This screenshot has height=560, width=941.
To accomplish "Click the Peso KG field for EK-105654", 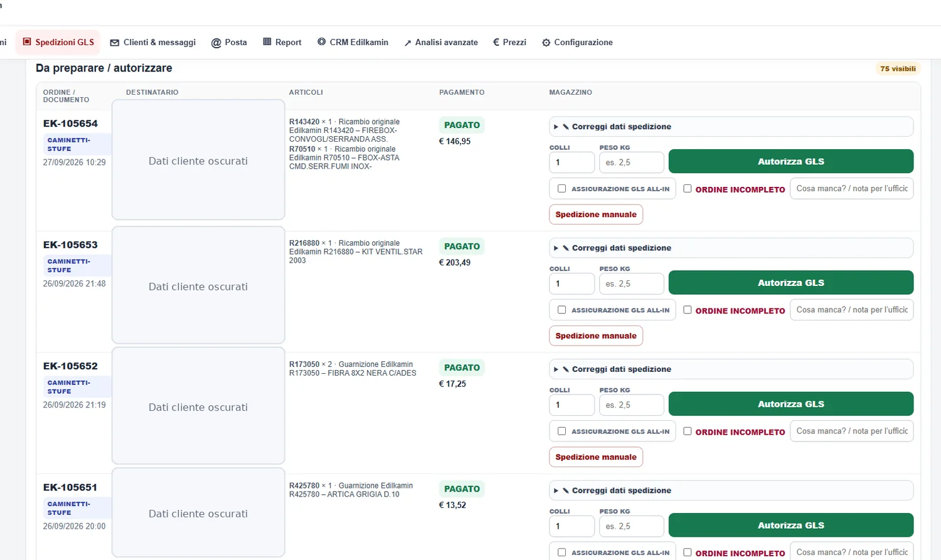I will click(632, 162).
